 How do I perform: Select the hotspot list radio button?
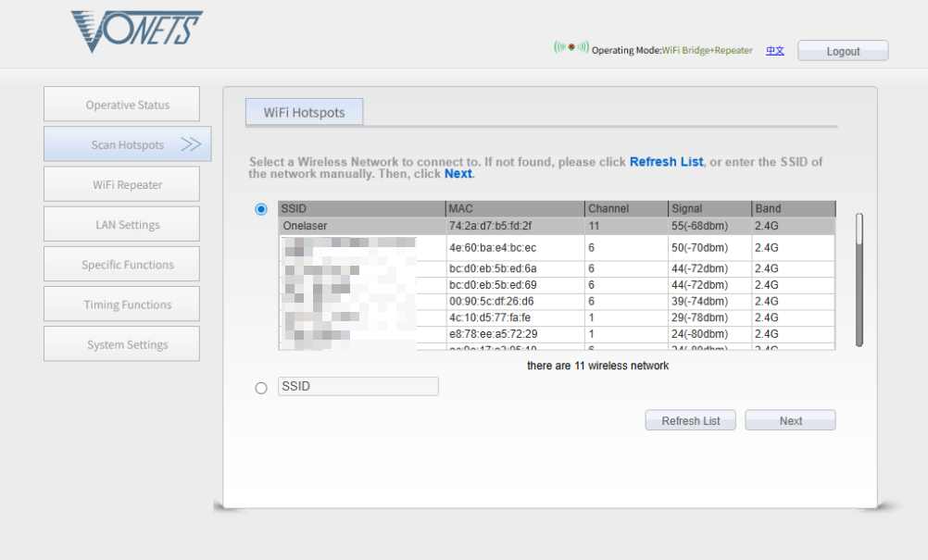click(x=261, y=209)
